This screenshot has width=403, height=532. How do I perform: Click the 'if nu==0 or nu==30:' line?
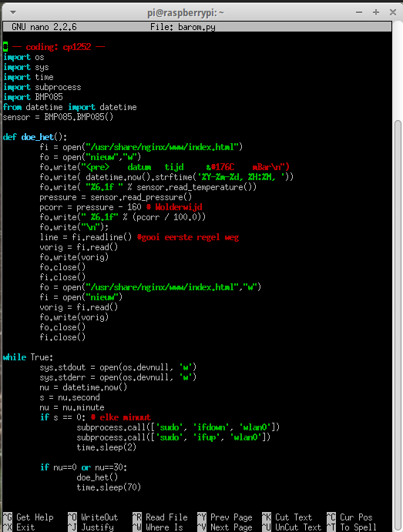tap(83, 467)
